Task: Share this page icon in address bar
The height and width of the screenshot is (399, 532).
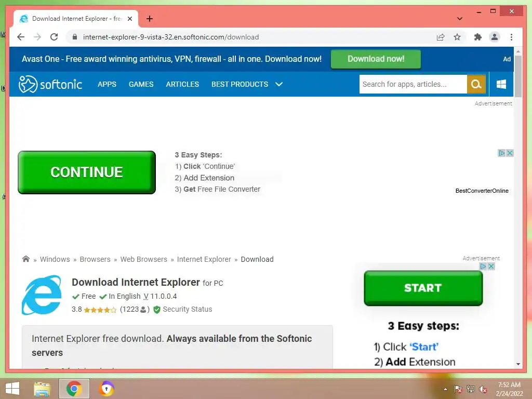Action: pyautogui.click(x=441, y=37)
